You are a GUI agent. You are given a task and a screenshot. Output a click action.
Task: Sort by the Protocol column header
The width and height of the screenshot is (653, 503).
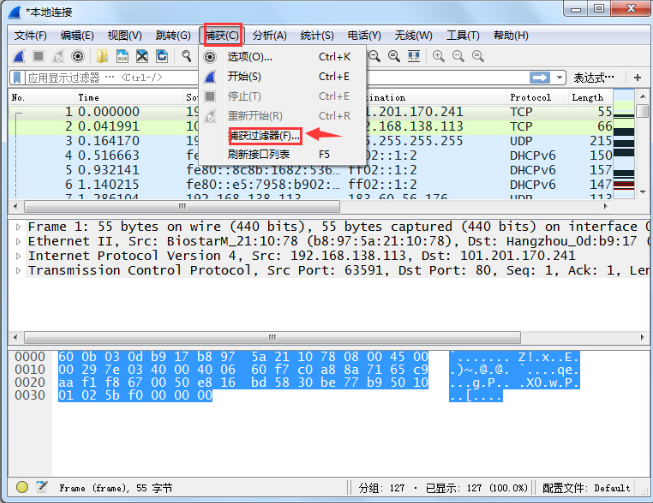[x=537, y=97]
